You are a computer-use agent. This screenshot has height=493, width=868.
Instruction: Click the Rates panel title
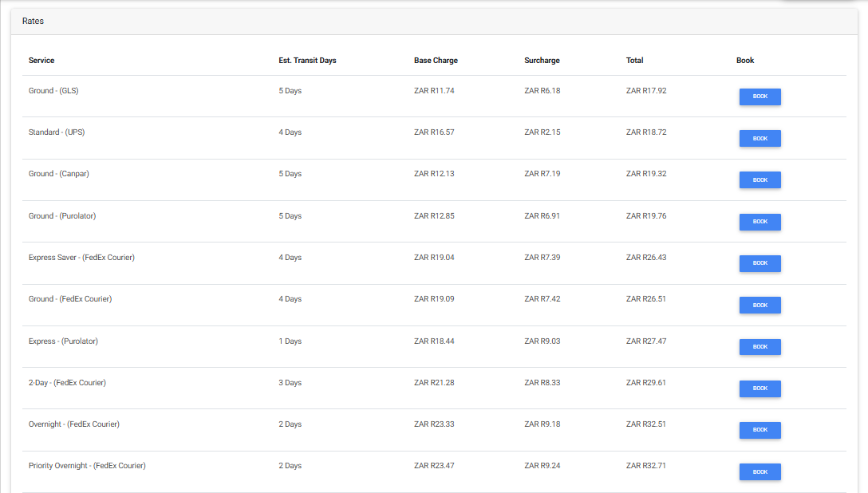tap(33, 22)
